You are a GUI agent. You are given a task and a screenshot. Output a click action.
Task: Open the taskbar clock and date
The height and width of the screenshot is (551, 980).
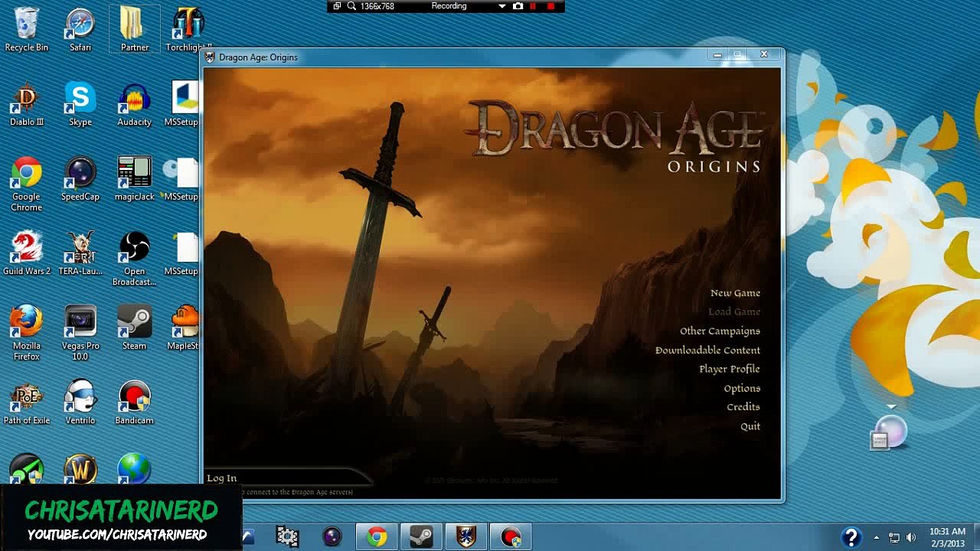click(947, 537)
